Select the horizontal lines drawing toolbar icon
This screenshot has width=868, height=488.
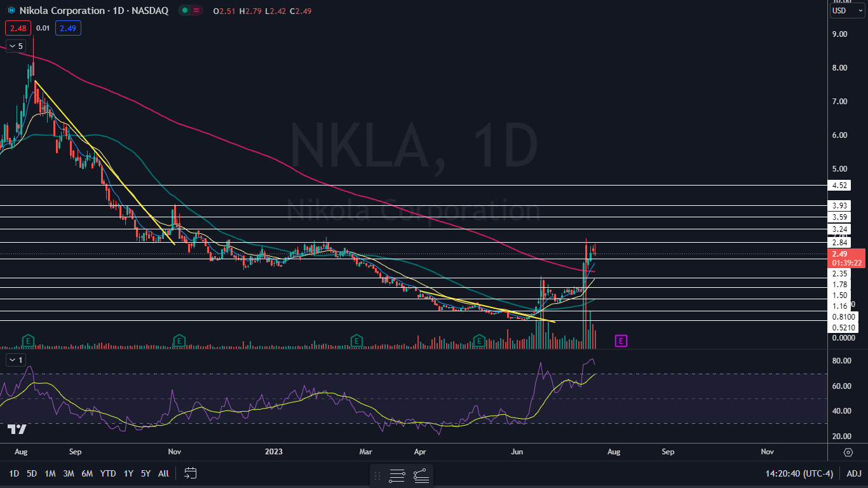click(x=397, y=475)
